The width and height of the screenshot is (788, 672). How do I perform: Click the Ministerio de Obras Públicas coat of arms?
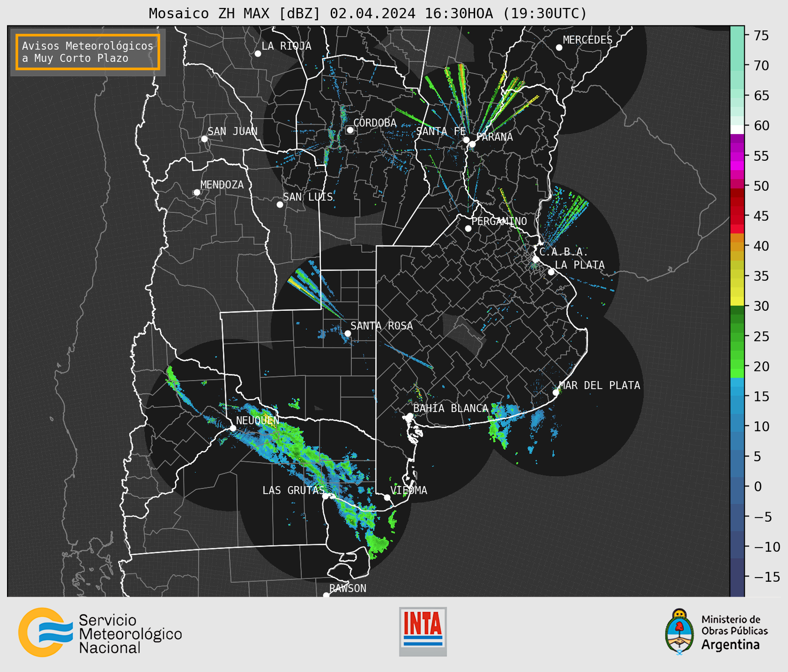click(x=680, y=631)
